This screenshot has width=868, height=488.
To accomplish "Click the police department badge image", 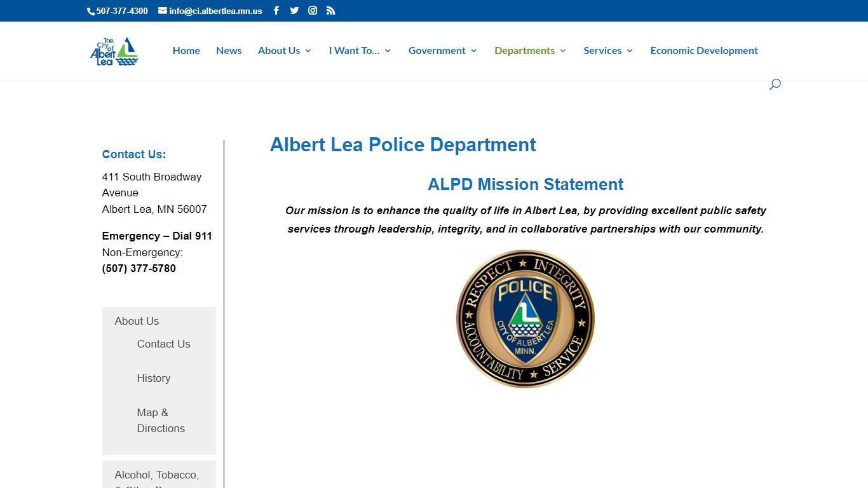I will point(526,318).
